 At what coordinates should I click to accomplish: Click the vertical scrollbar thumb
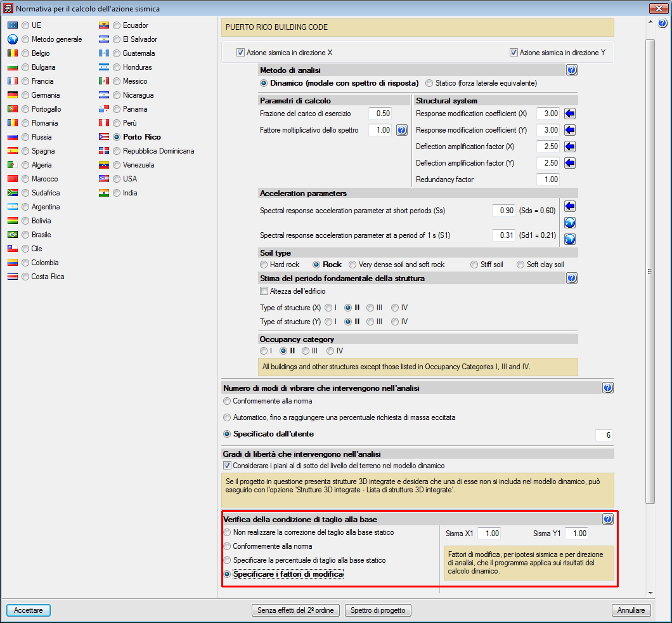click(650, 272)
